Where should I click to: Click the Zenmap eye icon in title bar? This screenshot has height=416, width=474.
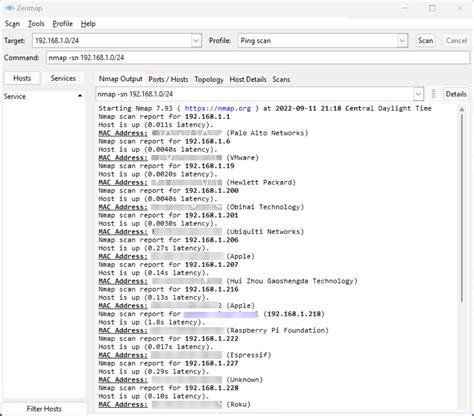pos(9,8)
